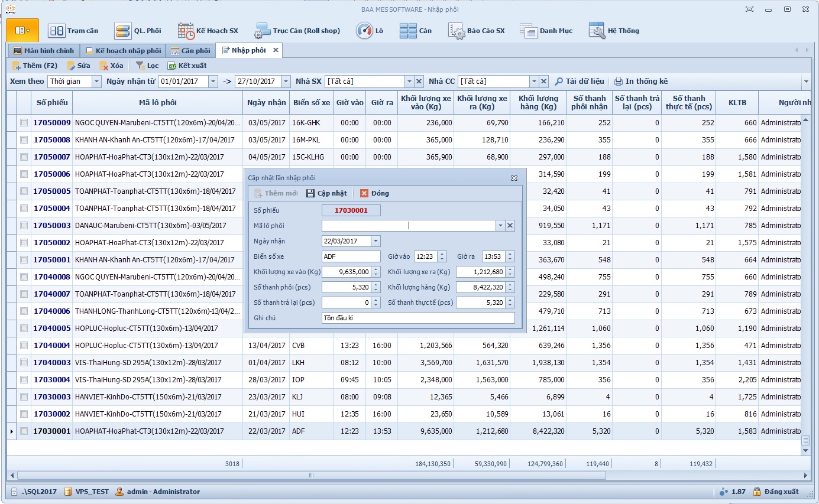
Task: Click Cập nhật save icon in dialog
Action: click(311, 193)
